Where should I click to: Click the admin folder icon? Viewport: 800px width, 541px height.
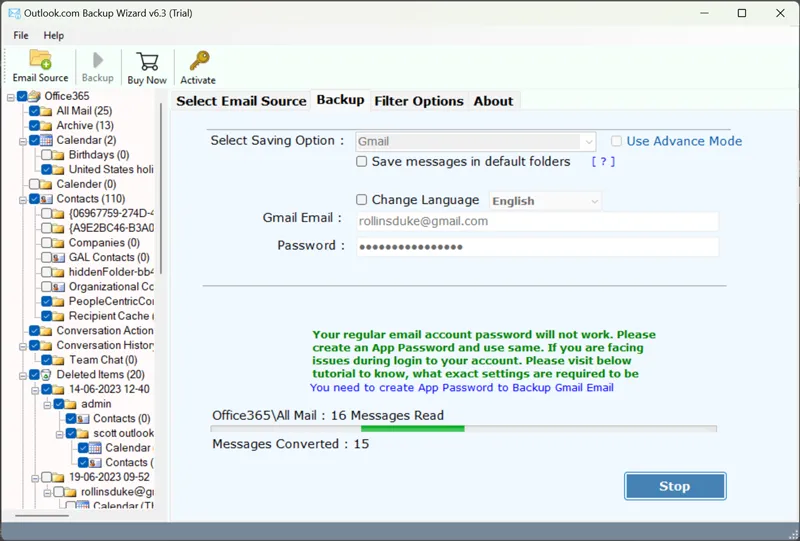pos(71,404)
